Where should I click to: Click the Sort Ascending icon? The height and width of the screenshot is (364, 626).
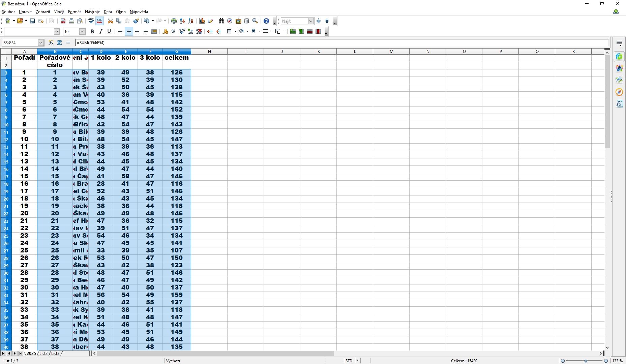(182, 21)
